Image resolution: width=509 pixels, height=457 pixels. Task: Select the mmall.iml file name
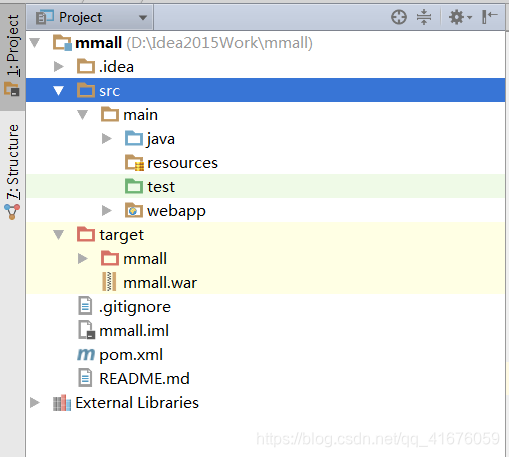(134, 331)
